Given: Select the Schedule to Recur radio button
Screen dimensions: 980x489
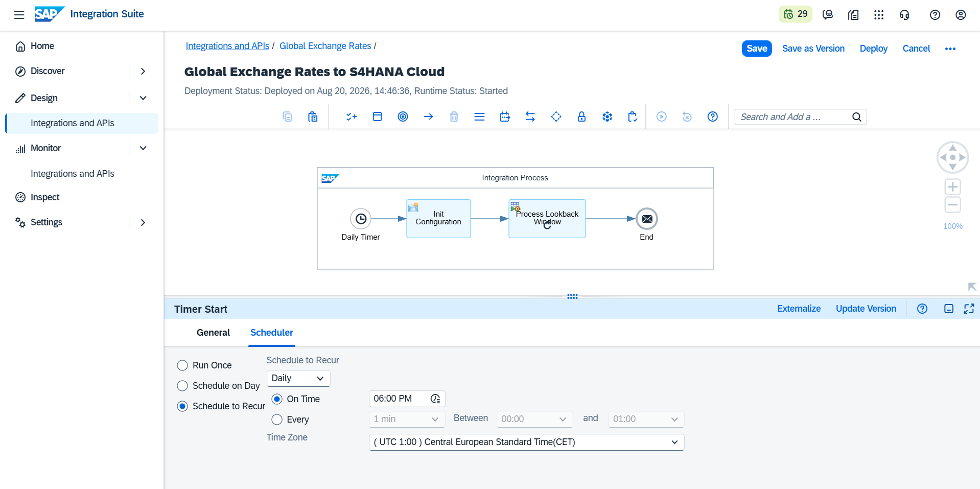Looking at the screenshot, I should pos(182,406).
